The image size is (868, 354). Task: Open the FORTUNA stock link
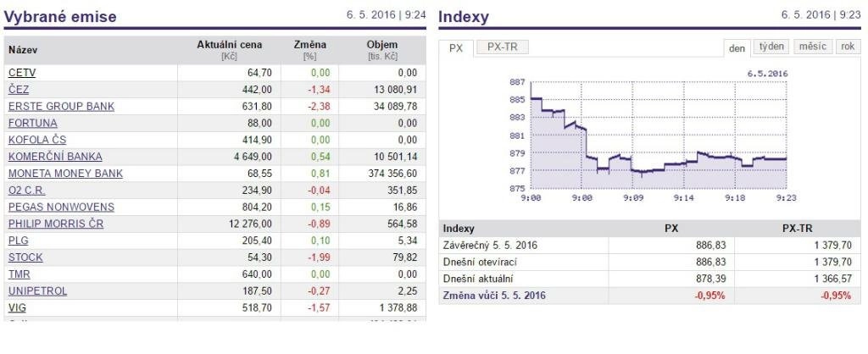pyautogui.click(x=33, y=123)
